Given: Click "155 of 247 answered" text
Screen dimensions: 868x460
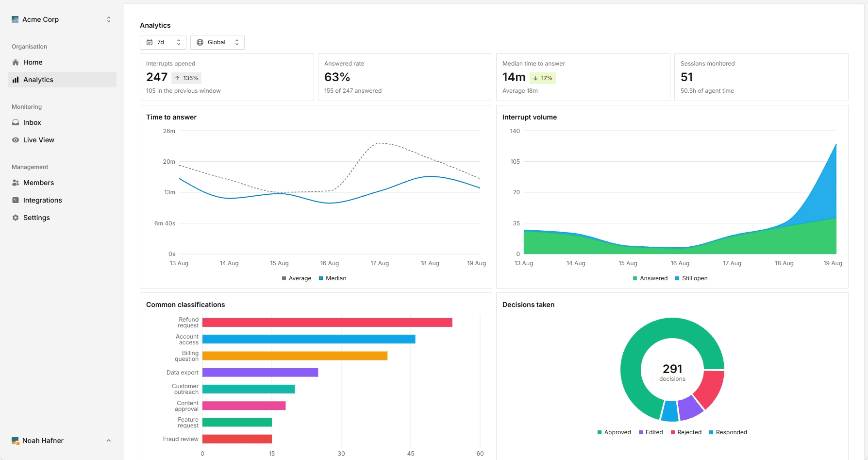Looking at the screenshot, I should click(353, 91).
